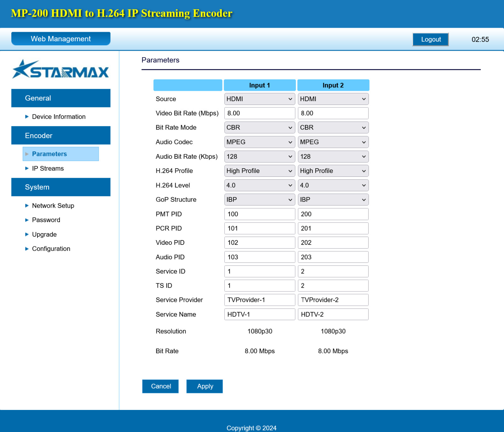
Task: Focus the HDTV-1 Service Name field
Action: pos(260,314)
